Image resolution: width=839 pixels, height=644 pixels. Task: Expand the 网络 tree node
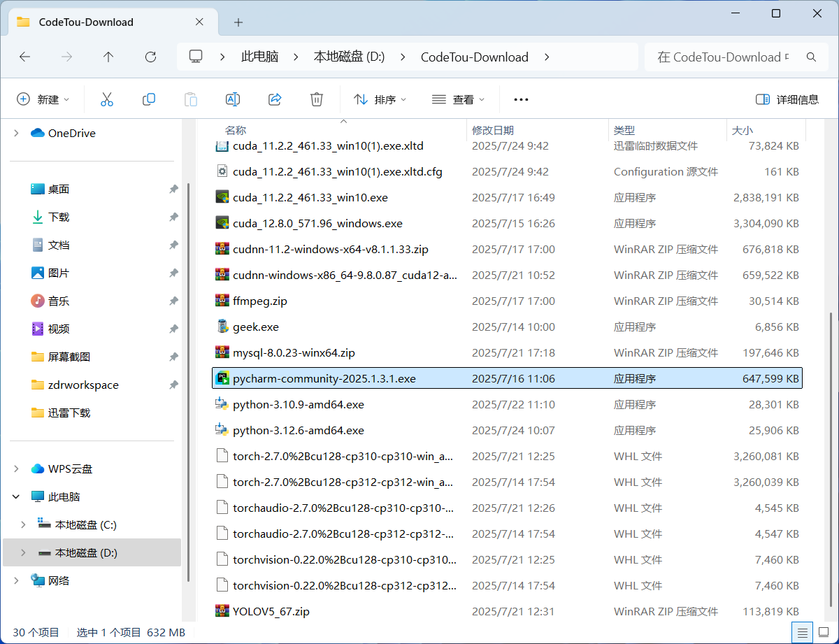[16, 580]
